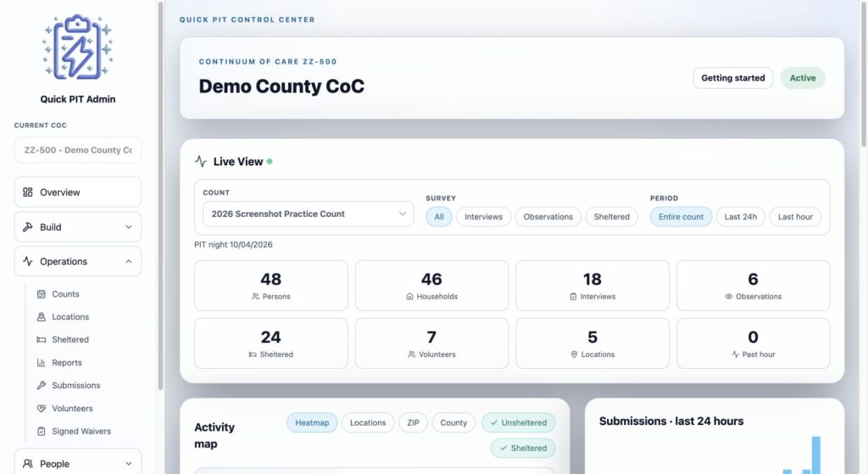Click the Submissions last 24 hours title
868x474 pixels.
click(671, 421)
